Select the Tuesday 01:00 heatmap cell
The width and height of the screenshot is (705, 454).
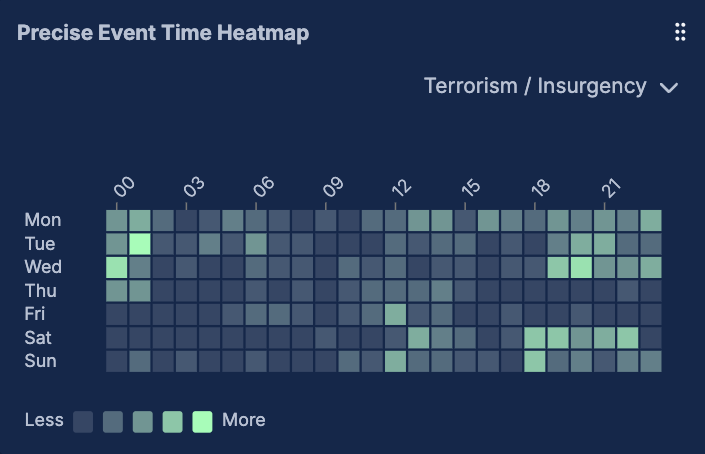(140, 244)
